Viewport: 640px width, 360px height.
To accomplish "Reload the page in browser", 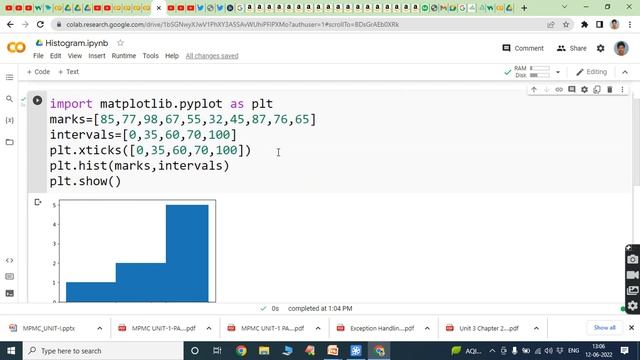I will (x=40, y=24).
